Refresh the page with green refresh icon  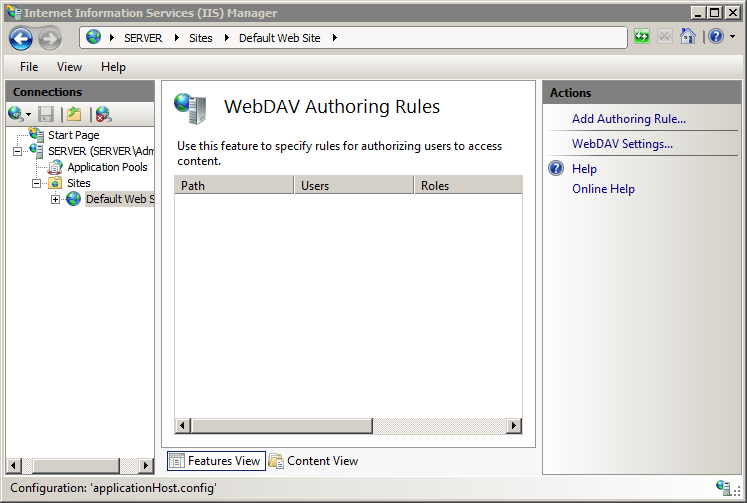(642, 36)
